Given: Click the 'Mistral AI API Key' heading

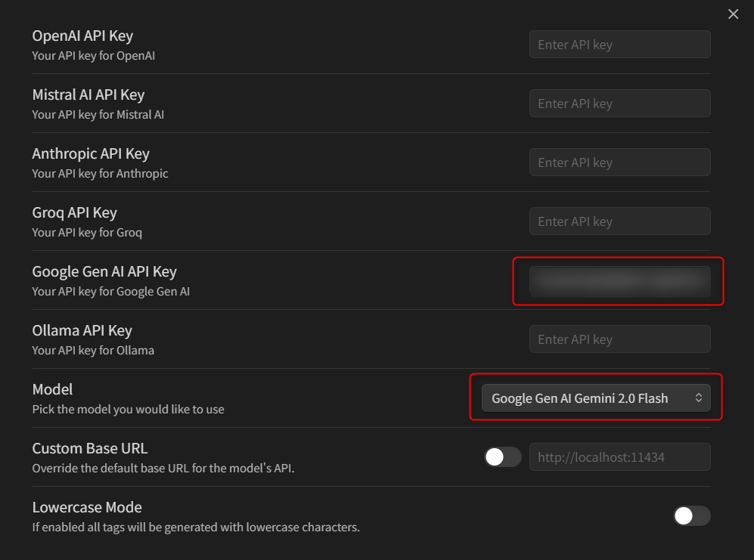Looking at the screenshot, I should 88,95.
